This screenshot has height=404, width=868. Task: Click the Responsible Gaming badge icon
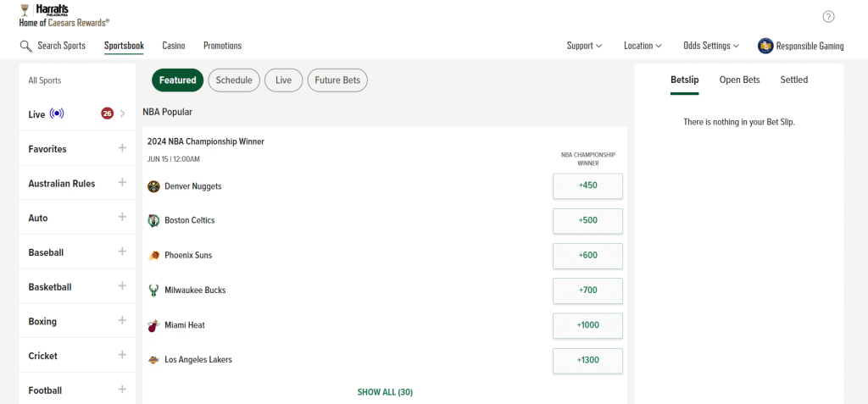(765, 46)
